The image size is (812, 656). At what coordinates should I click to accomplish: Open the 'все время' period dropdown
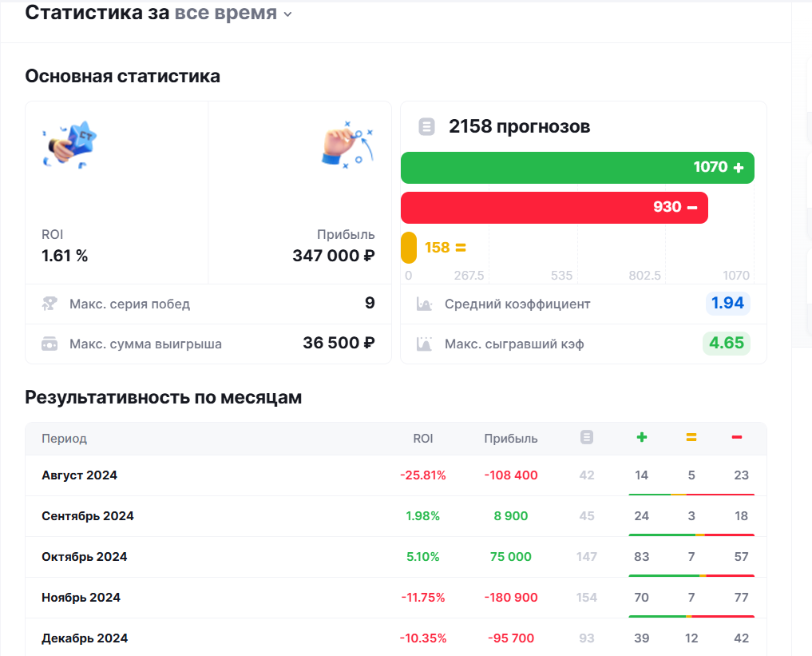(233, 13)
